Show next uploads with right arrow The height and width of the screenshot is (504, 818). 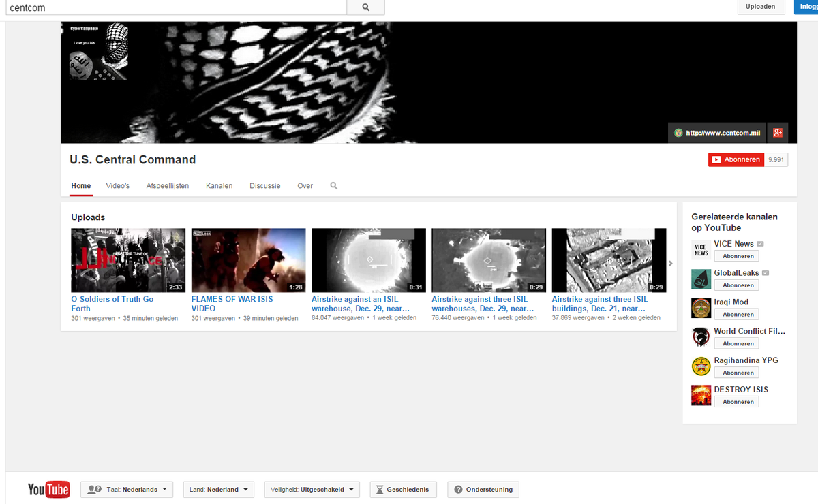(671, 264)
